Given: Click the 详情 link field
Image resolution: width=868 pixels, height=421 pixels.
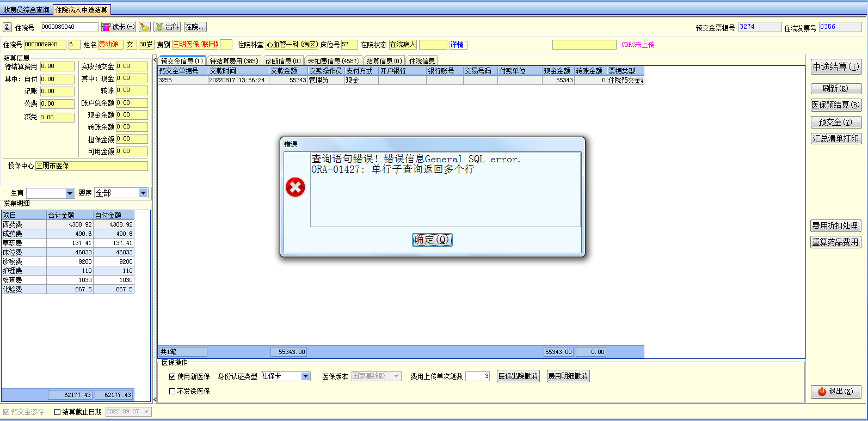Looking at the screenshot, I should [458, 45].
